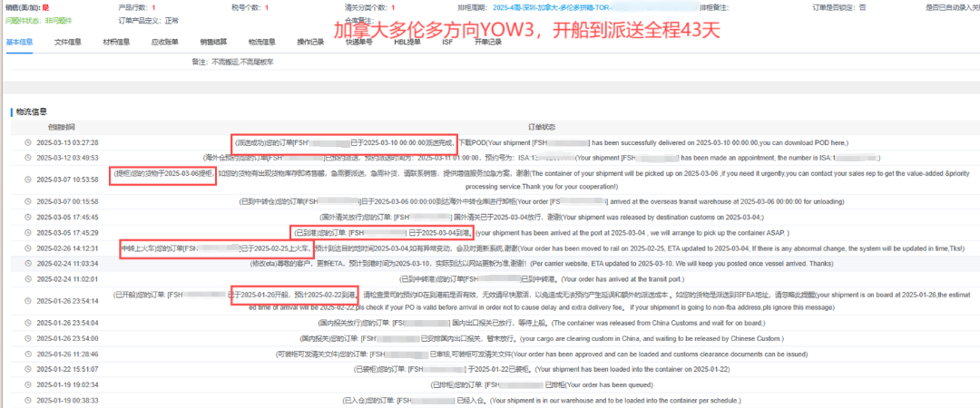The image size is (980, 408).
Task: Click the 修改eta status message
Action: [541, 264]
